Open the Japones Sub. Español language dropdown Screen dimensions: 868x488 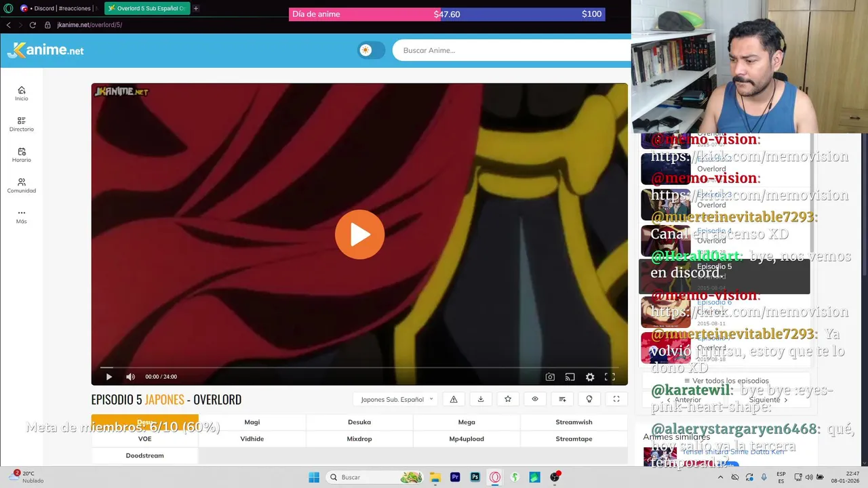pos(397,399)
